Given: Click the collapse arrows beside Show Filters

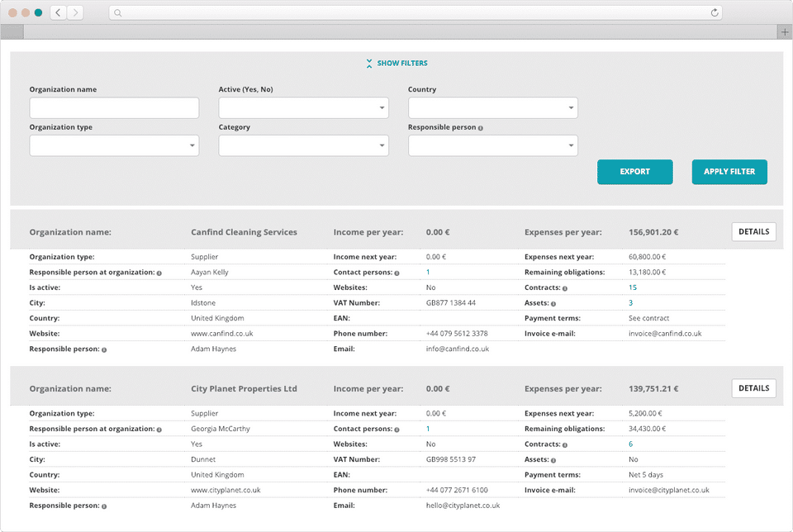Looking at the screenshot, I should pos(369,64).
